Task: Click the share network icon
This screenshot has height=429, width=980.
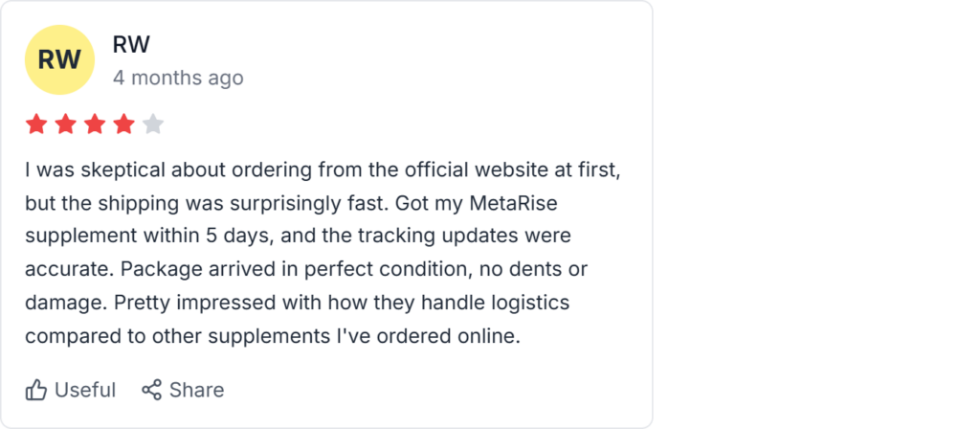Action: click(151, 390)
